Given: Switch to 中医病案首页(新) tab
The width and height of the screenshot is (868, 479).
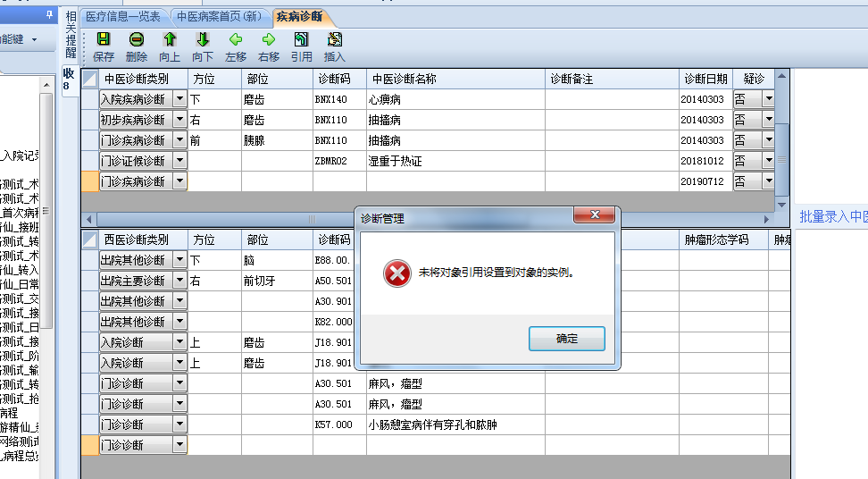Looking at the screenshot, I should pos(219,17).
